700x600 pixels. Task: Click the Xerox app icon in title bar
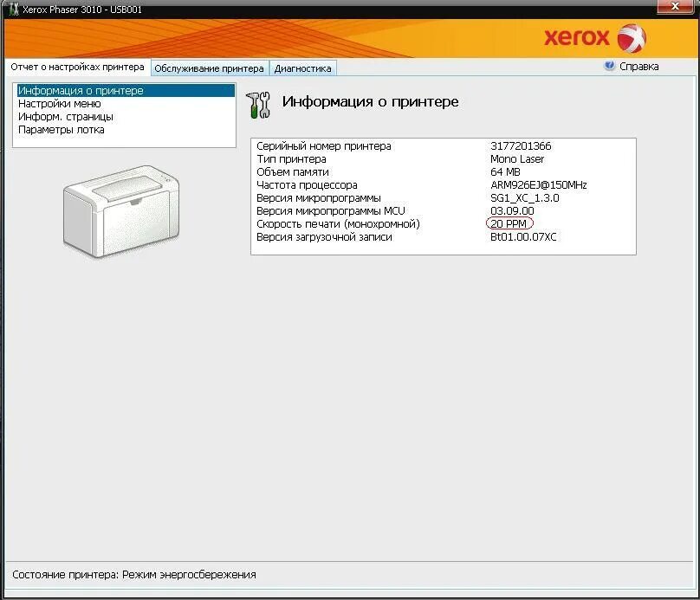pyautogui.click(x=13, y=9)
